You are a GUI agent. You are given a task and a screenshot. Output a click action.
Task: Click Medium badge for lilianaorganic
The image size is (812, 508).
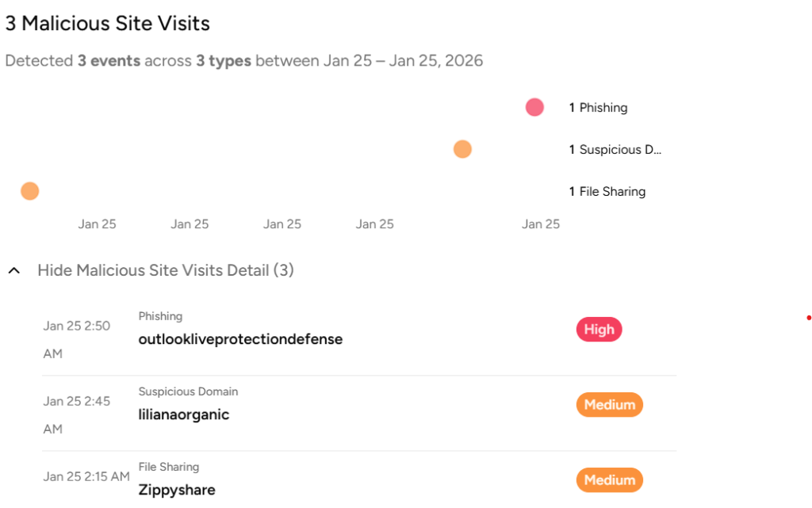point(610,404)
